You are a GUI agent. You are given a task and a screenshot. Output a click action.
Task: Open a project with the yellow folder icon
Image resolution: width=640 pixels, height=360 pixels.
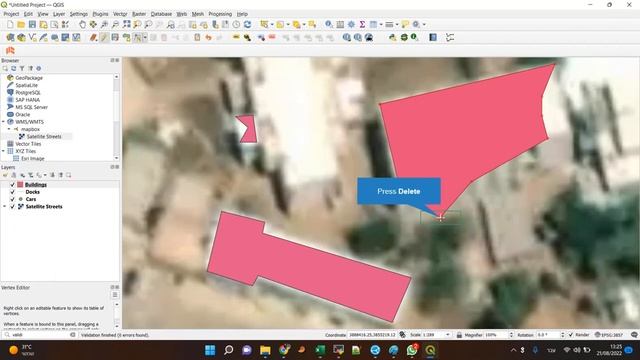point(21,24)
